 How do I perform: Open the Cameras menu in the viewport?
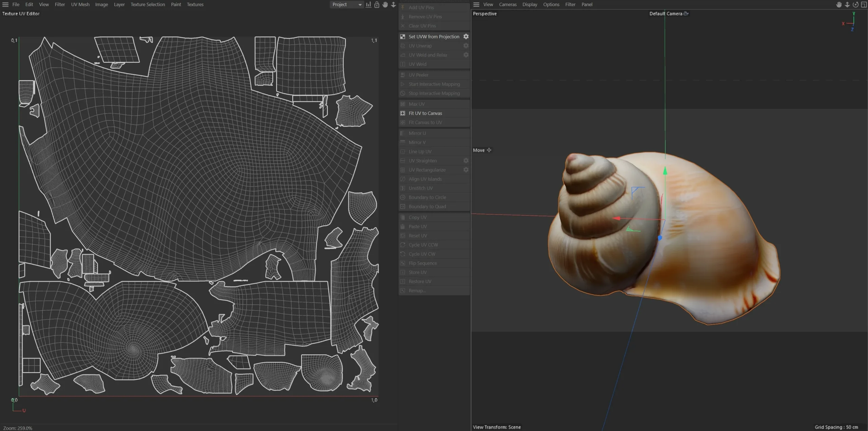click(x=508, y=4)
